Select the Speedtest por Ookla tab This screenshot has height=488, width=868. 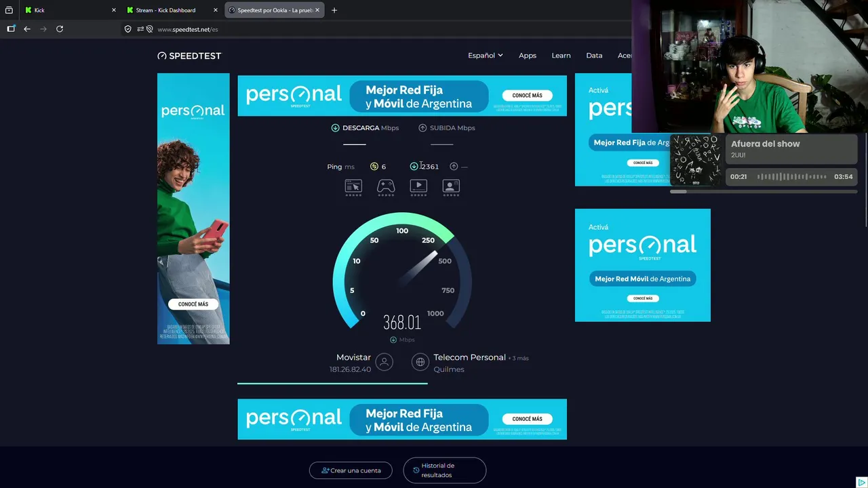point(274,10)
